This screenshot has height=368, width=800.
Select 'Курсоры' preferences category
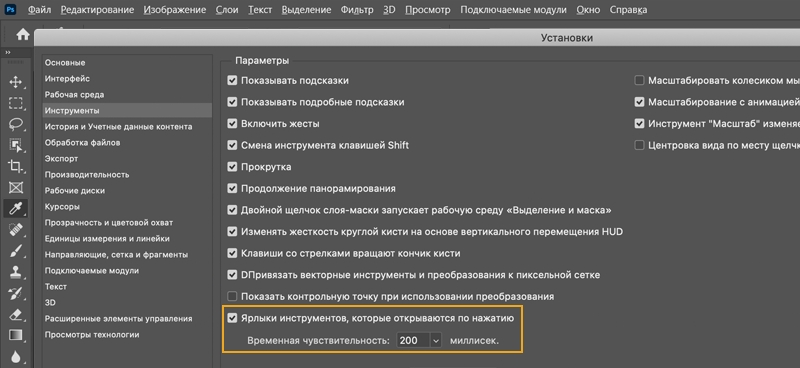(127, 206)
